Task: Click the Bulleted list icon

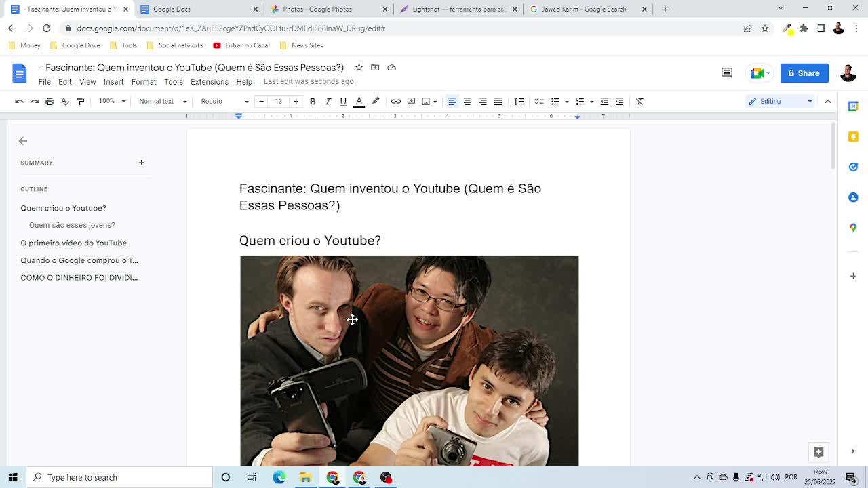Action: (x=555, y=101)
